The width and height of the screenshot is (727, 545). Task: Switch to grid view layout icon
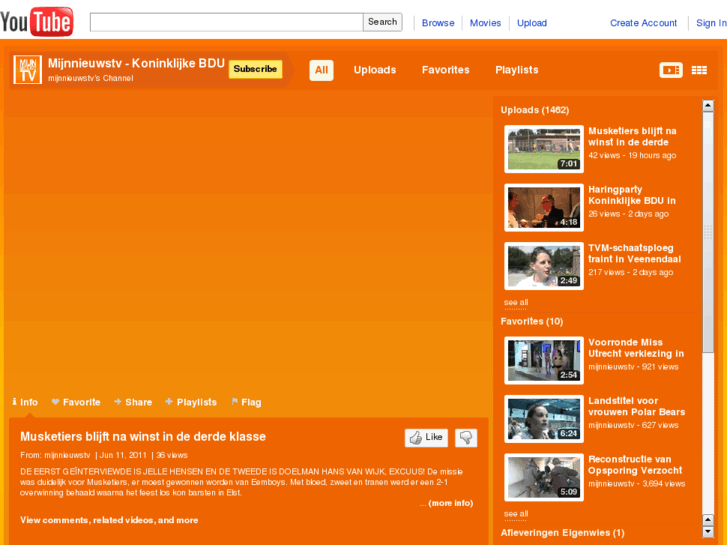click(699, 70)
